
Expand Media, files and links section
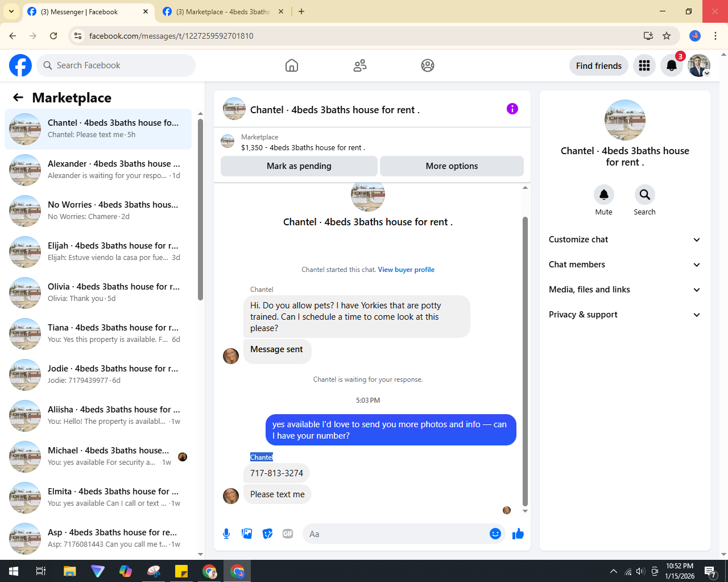(x=624, y=290)
